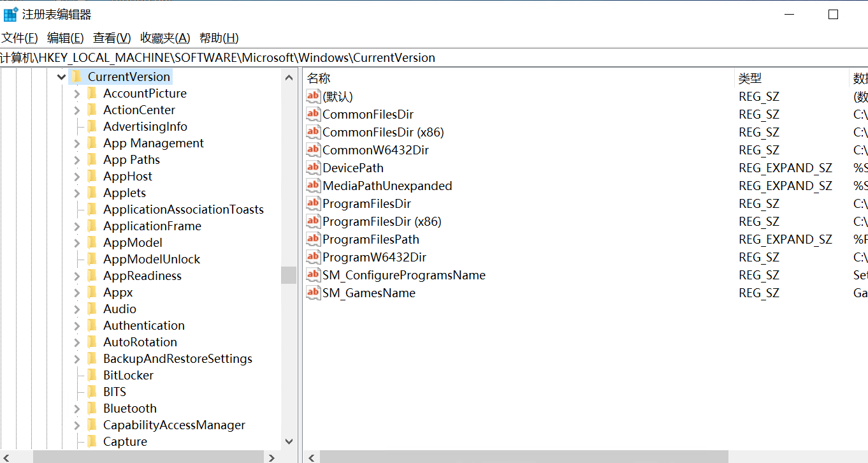
Task: Select the CommonFilesDir string value icon
Action: tap(313, 114)
